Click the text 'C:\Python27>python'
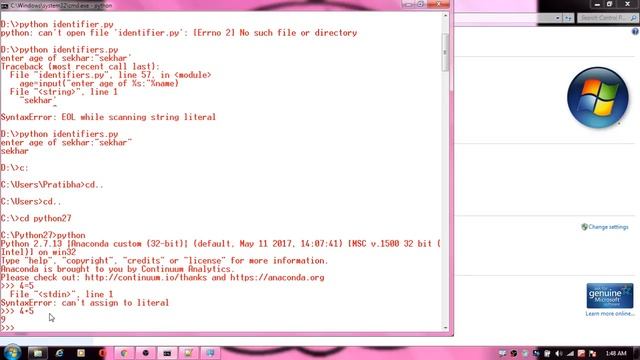Screen dimensions: 640x360 (x=43, y=236)
